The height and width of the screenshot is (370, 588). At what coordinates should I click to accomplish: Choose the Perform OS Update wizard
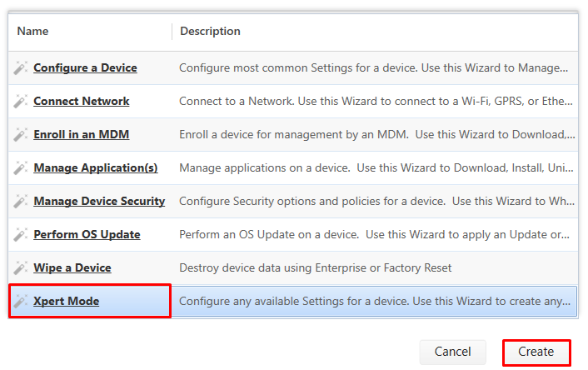click(87, 235)
